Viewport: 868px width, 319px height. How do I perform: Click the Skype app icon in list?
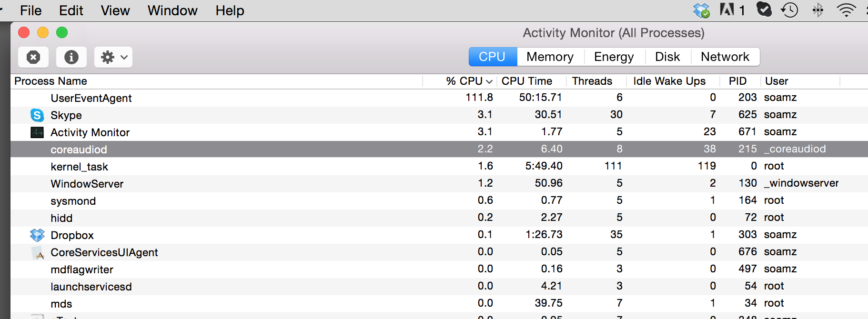pos(37,115)
